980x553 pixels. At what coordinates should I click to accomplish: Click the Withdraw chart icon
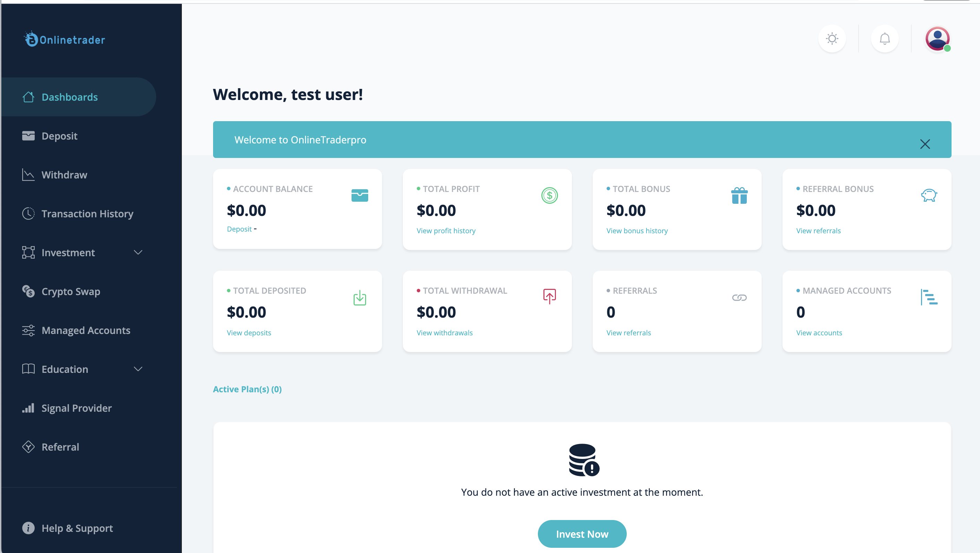point(28,175)
